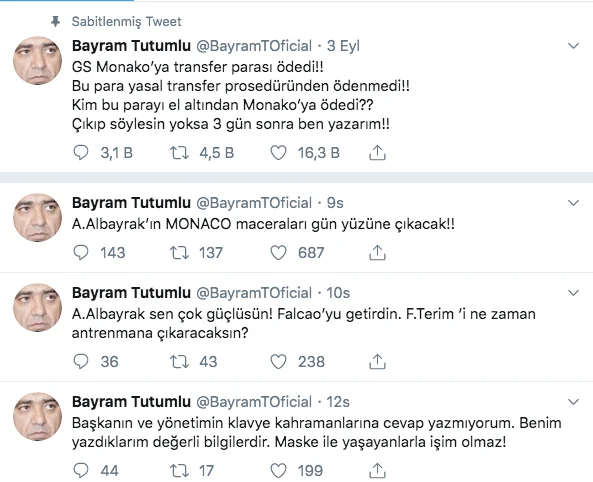Reply to the pinned GS Monako tweet

(x=80, y=153)
